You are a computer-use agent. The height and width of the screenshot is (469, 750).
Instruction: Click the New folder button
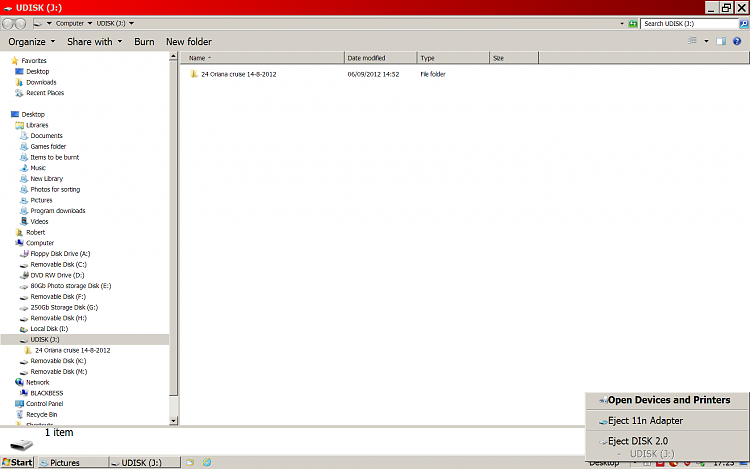tap(189, 42)
